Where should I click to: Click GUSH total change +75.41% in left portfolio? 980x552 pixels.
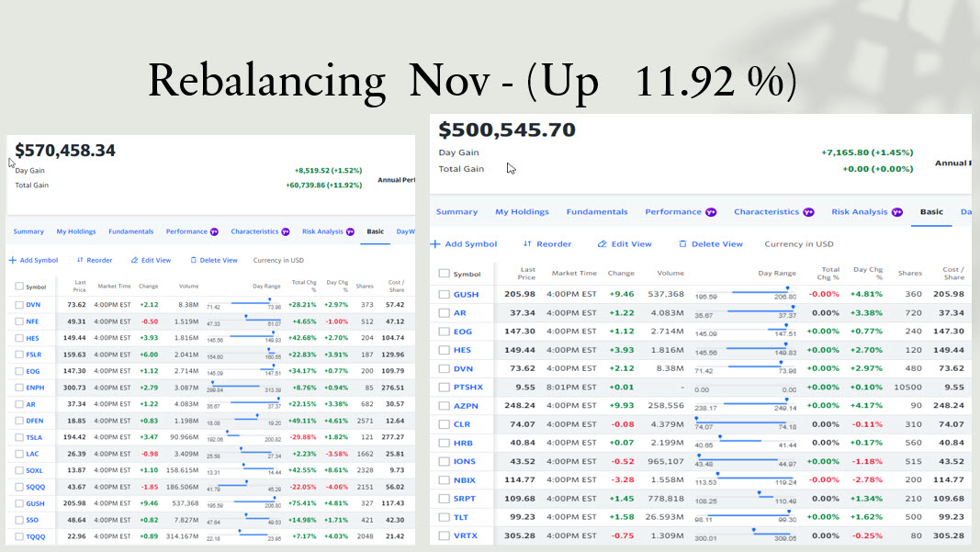pos(302,503)
